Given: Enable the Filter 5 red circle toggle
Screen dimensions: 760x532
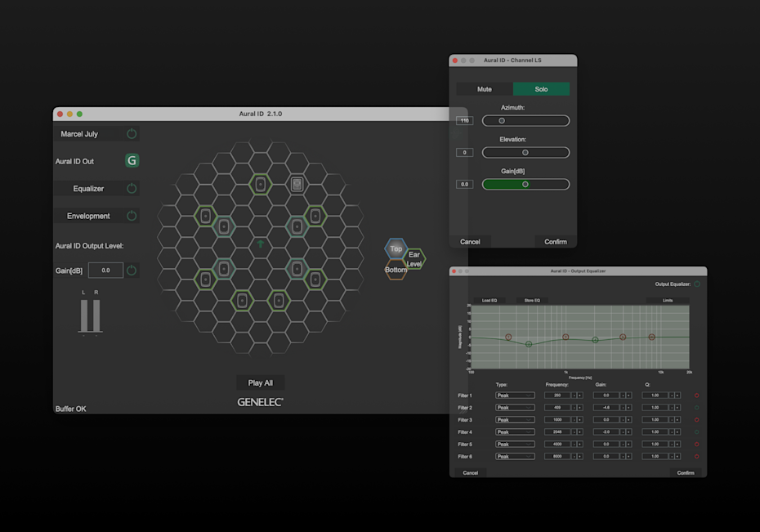Looking at the screenshot, I should pos(696,444).
